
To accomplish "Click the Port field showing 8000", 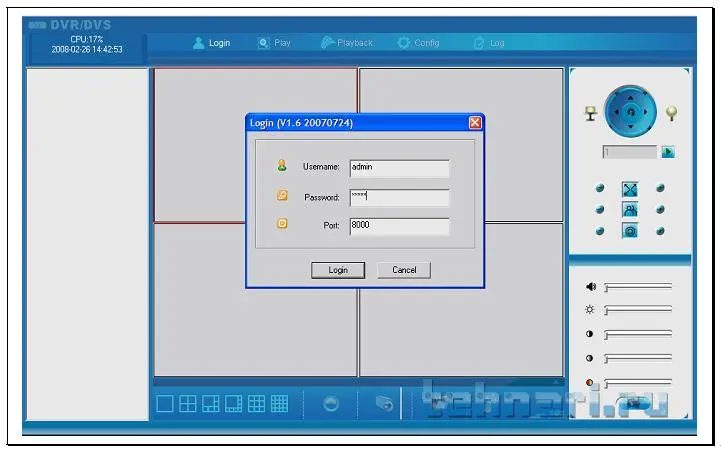I will tap(400, 227).
